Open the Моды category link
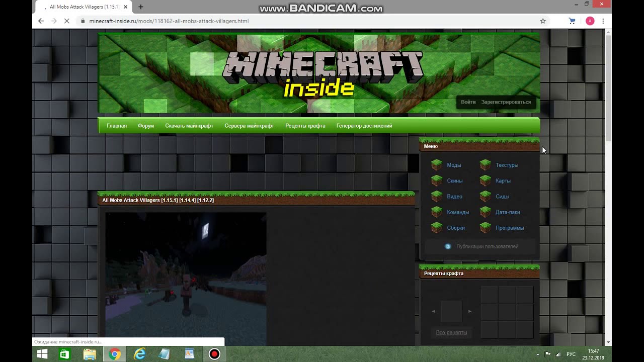Screen dimensions: 644x362 pyautogui.click(x=454, y=165)
